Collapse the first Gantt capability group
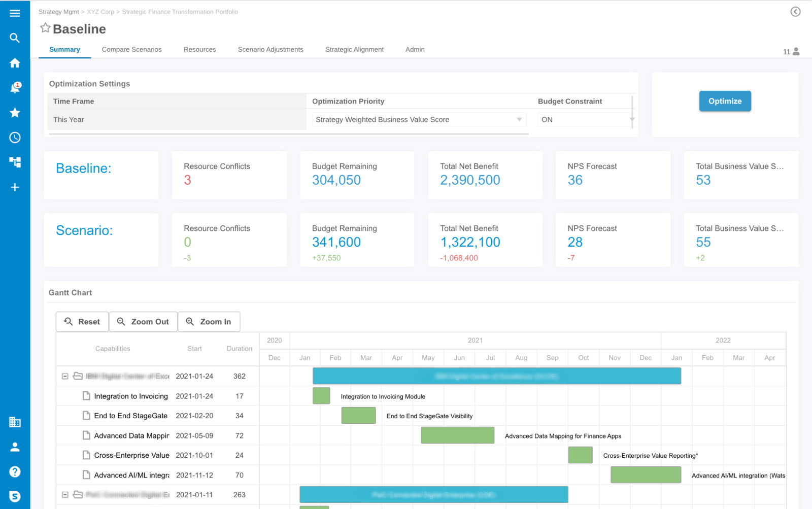812x509 pixels. (65, 376)
